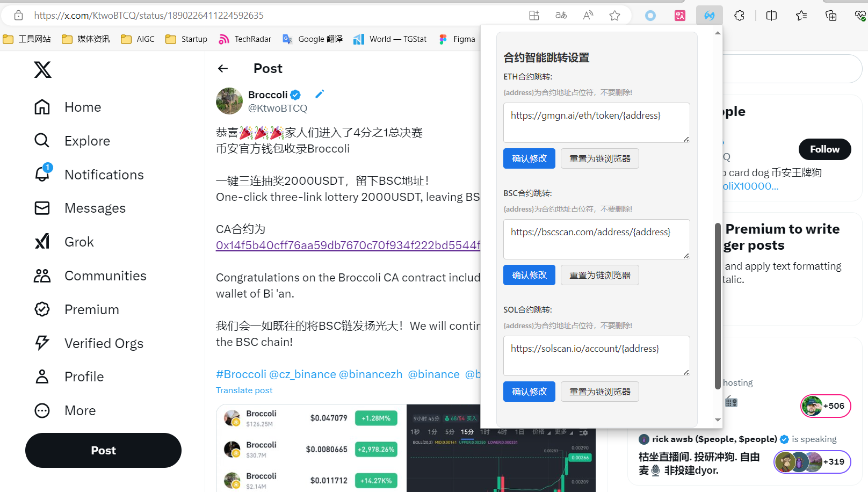Open Premium section
The height and width of the screenshot is (492, 868).
point(76,309)
